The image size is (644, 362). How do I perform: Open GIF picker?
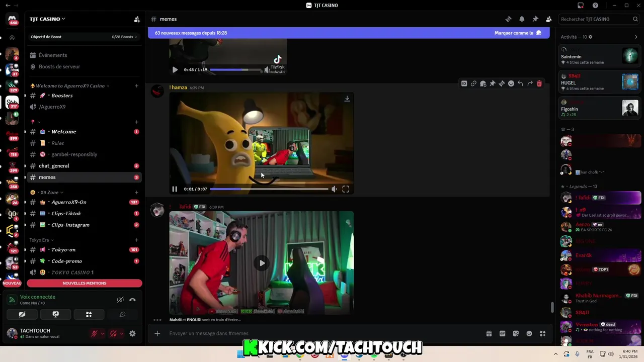502,333
